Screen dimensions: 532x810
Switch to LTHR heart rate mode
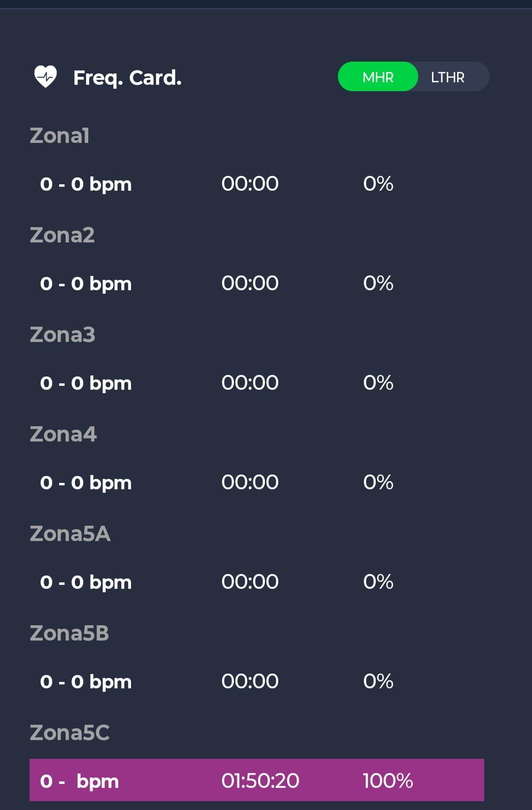pos(447,77)
